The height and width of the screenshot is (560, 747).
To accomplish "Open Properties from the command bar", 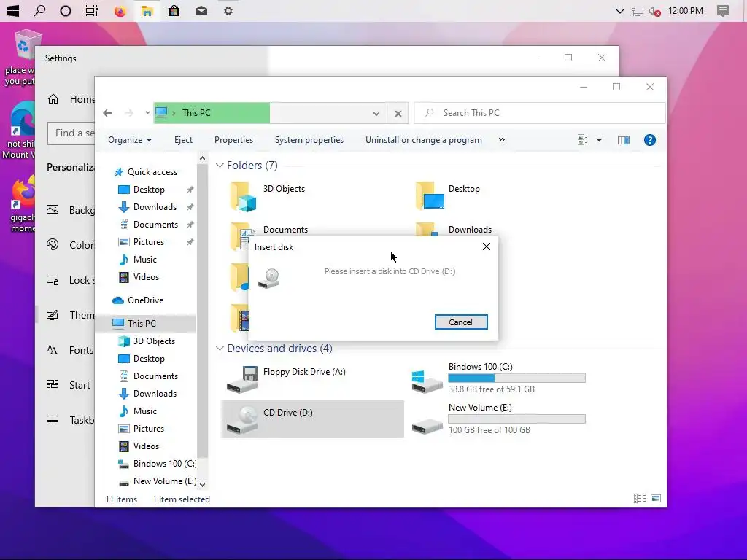I will [x=233, y=140].
